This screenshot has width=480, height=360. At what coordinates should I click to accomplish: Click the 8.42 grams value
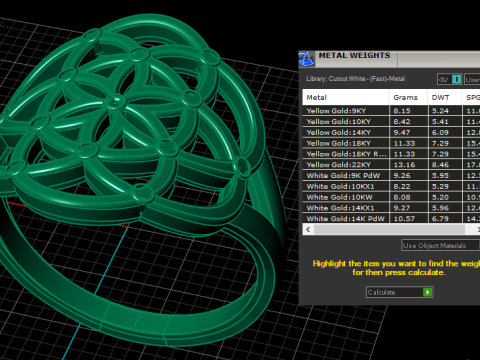click(402, 122)
